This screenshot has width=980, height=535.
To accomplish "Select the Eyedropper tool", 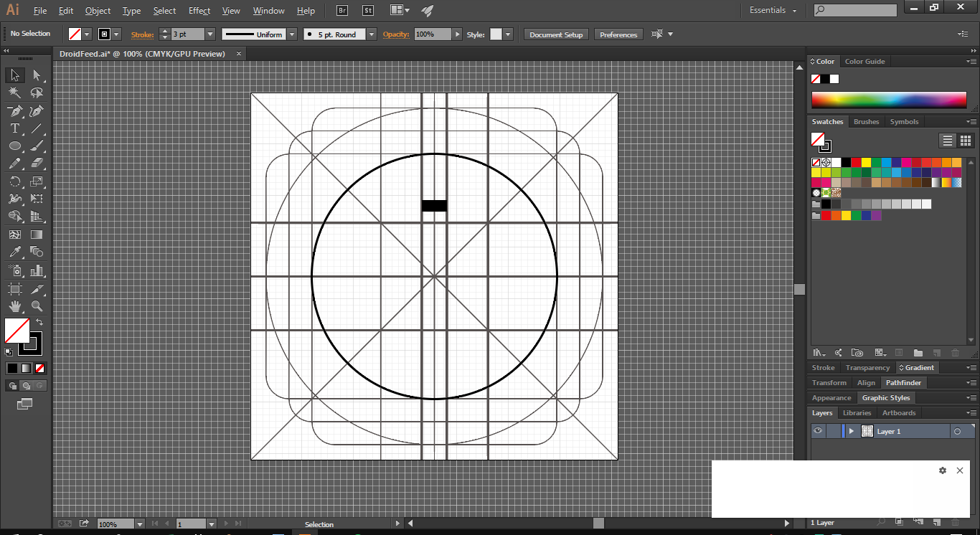I will click(14, 252).
